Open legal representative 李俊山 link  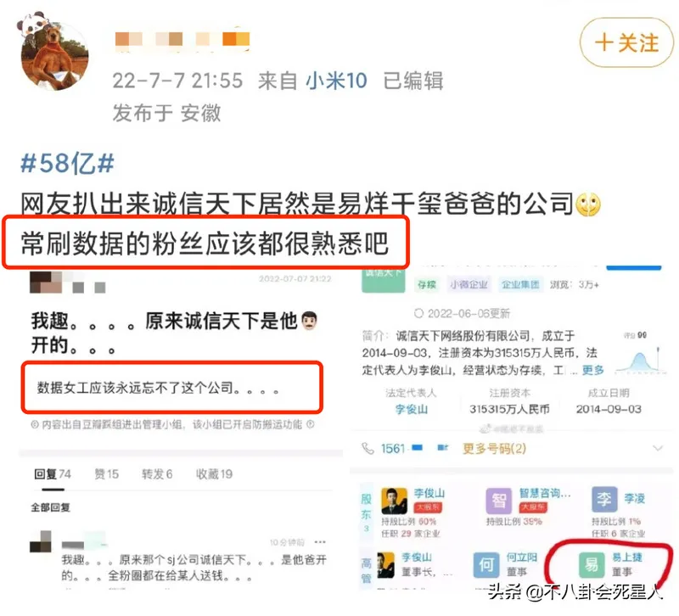412,409
